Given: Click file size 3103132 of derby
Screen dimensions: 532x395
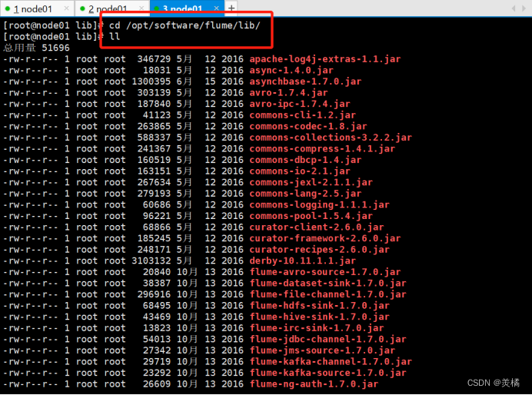Looking at the screenshot, I should click(151, 261).
